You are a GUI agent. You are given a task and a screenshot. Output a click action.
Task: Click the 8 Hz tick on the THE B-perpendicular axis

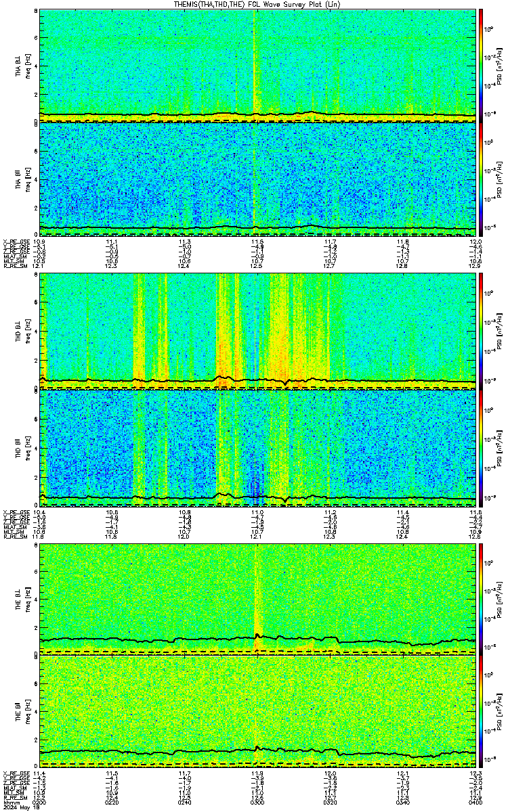[35, 545]
